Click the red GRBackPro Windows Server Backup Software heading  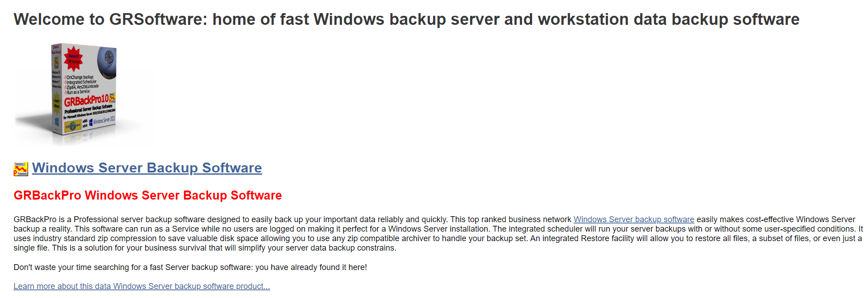pyautogui.click(x=148, y=195)
